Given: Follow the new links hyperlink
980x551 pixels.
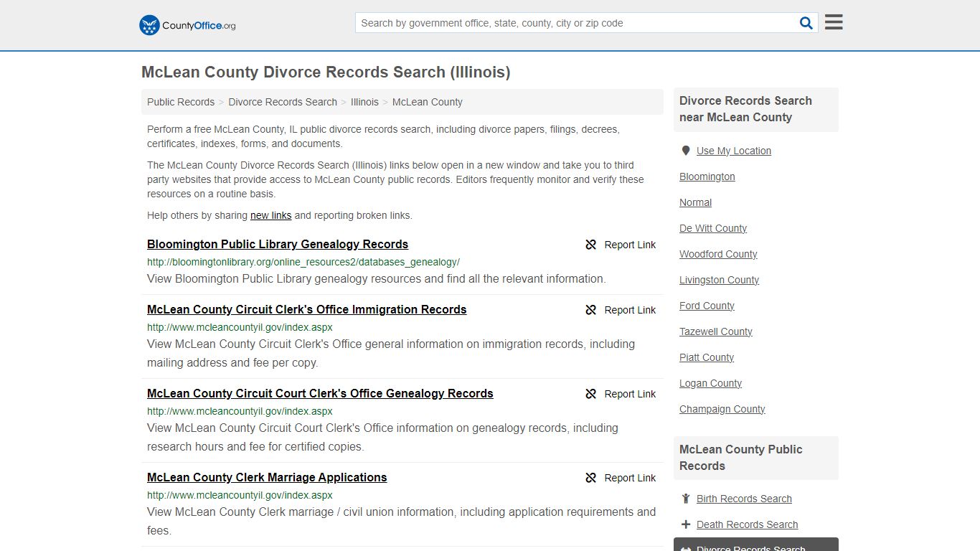Looking at the screenshot, I should point(271,215).
